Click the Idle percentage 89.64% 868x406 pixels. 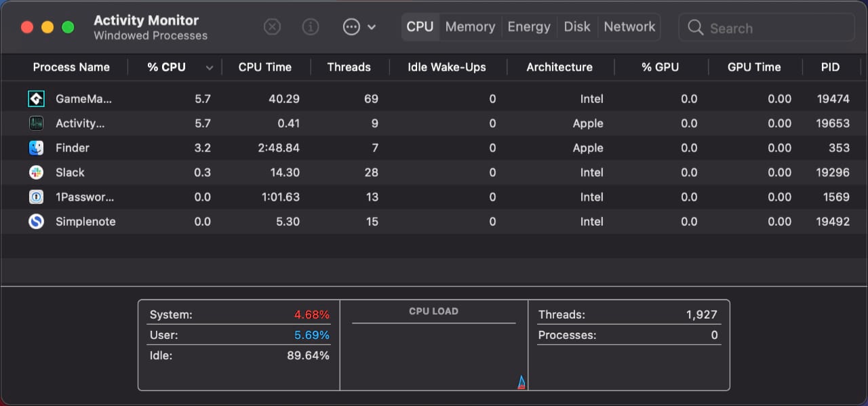click(x=308, y=356)
